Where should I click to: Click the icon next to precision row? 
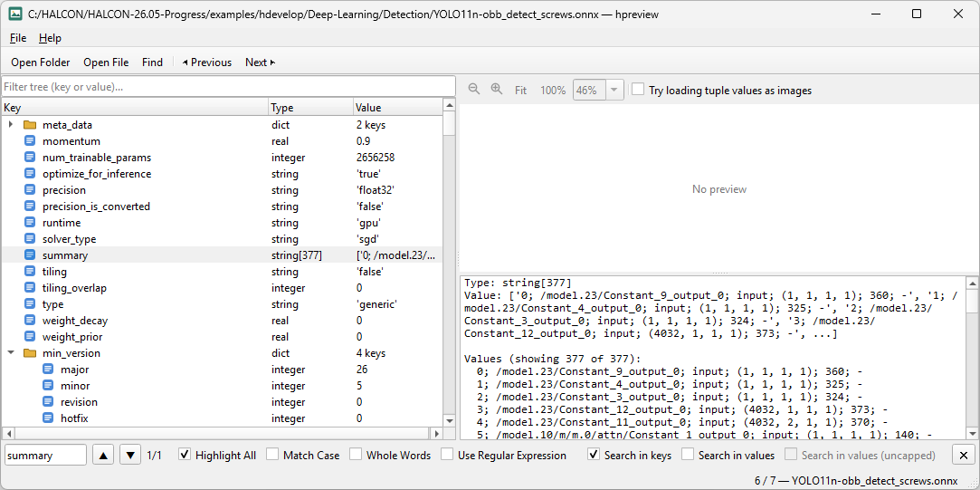tap(30, 190)
